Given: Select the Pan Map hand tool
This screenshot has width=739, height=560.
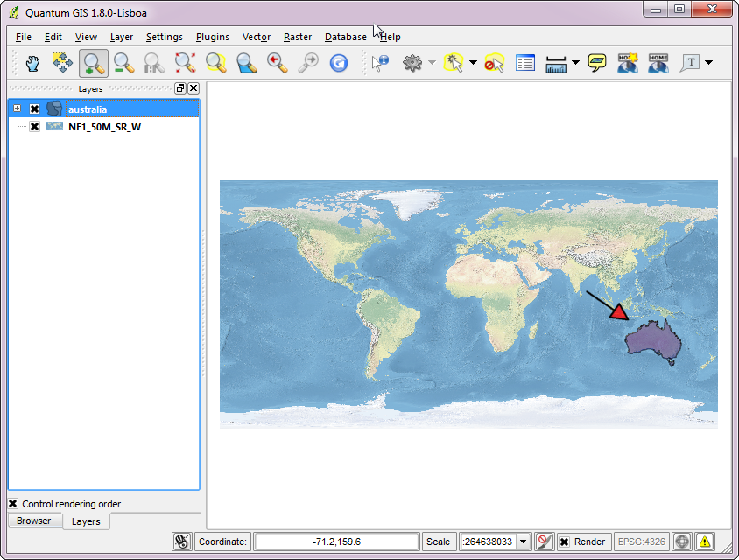Looking at the screenshot, I should tap(32, 63).
